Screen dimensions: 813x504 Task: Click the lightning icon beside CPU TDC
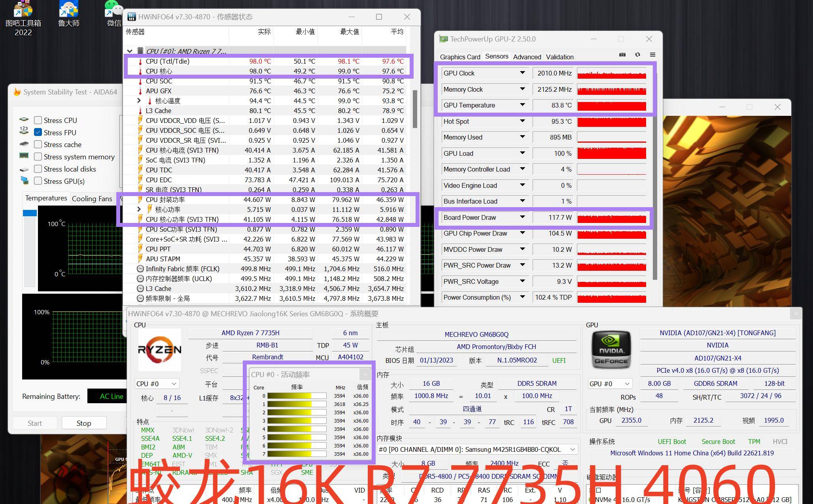(140, 170)
